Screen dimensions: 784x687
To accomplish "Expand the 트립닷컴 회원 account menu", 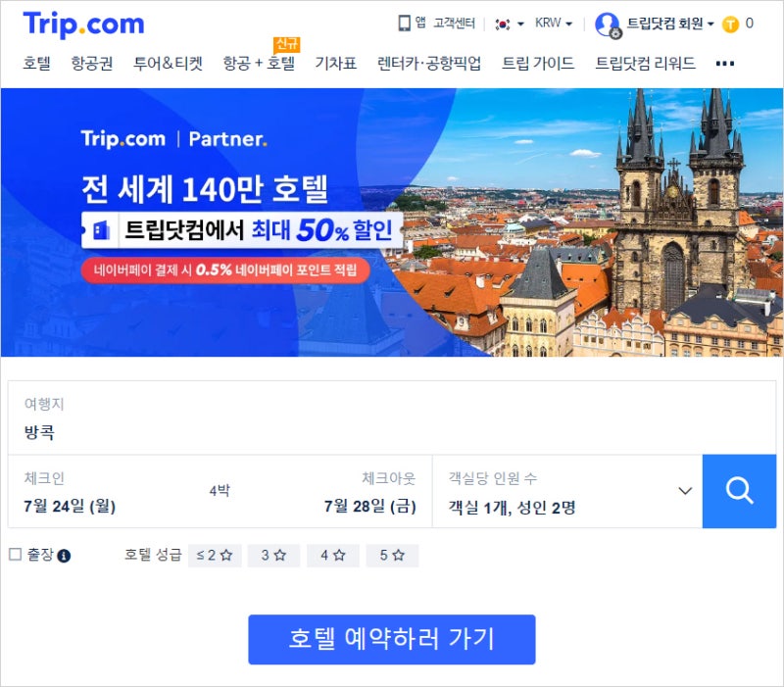I will coord(670,24).
